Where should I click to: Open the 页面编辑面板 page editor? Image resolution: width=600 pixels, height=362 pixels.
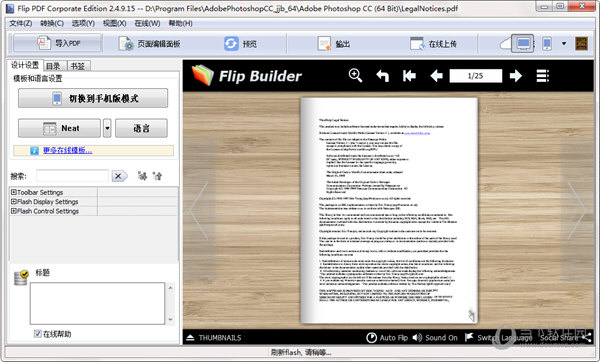149,44
